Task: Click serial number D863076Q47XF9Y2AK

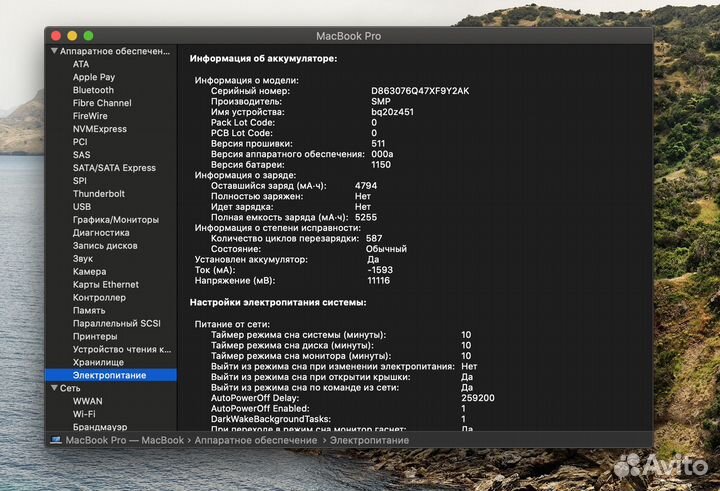Action: point(420,91)
